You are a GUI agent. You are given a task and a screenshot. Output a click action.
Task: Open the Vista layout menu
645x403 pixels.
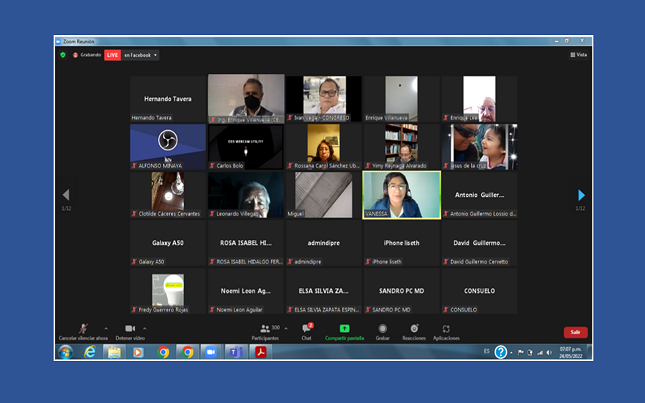point(579,55)
